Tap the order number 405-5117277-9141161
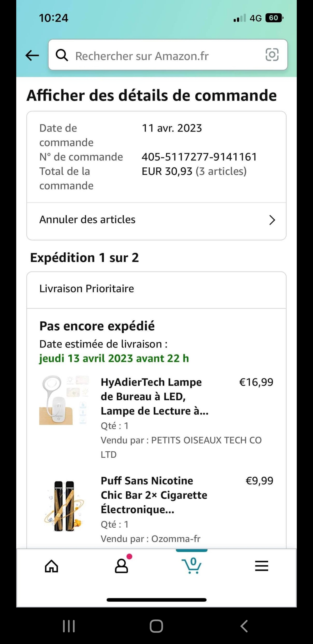The width and height of the screenshot is (313, 644). pos(199,157)
